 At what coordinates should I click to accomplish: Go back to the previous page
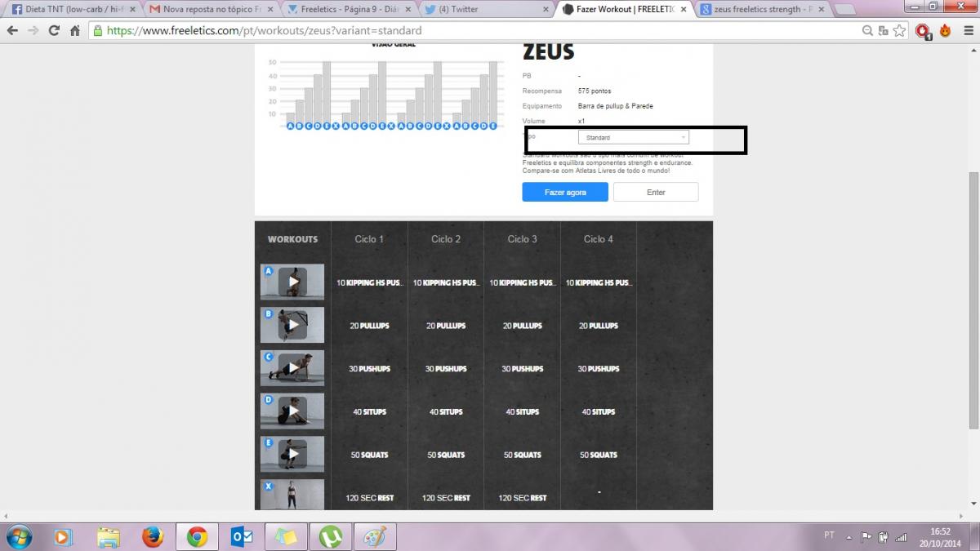click(x=12, y=30)
